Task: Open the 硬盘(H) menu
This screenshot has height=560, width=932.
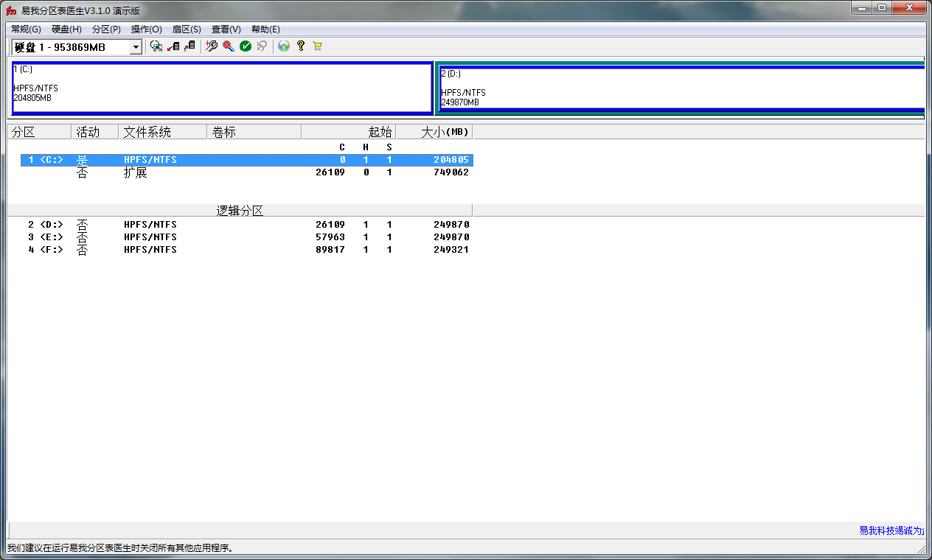Action: pos(66,29)
